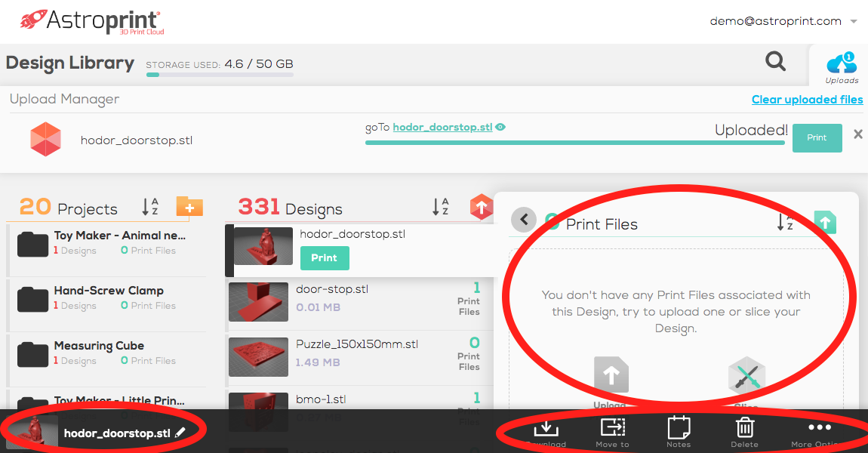The height and width of the screenshot is (453, 868).
Task: Click the Clear uploaded files link
Action: pos(807,100)
